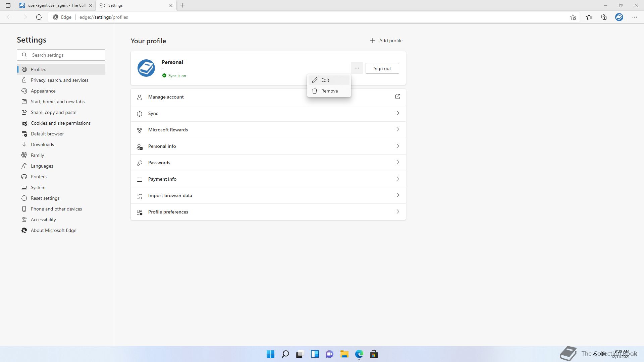Select Profiles in the settings sidebar
This screenshot has height=362, width=644.
[x=61, y=69]
